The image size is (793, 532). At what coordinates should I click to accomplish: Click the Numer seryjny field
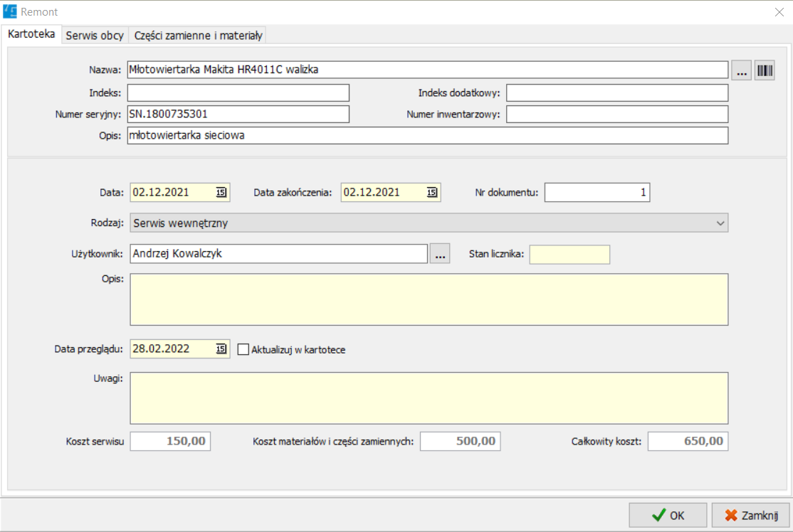pos(238,114)
